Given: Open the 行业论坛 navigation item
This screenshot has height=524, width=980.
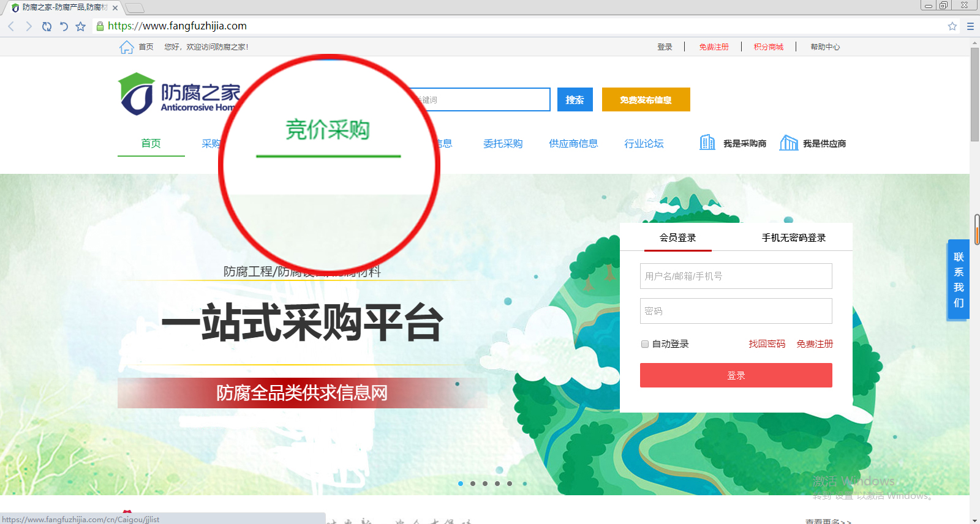Looking at the screenshot, I should click(x=643, y=143).
